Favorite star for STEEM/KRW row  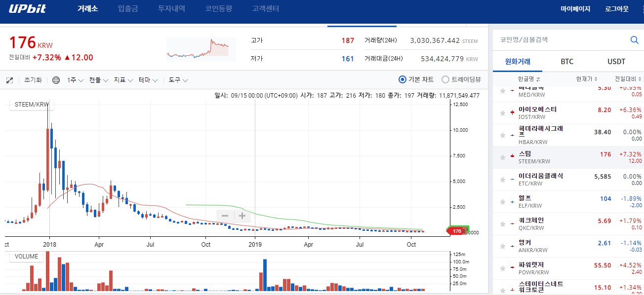(503, 157)
